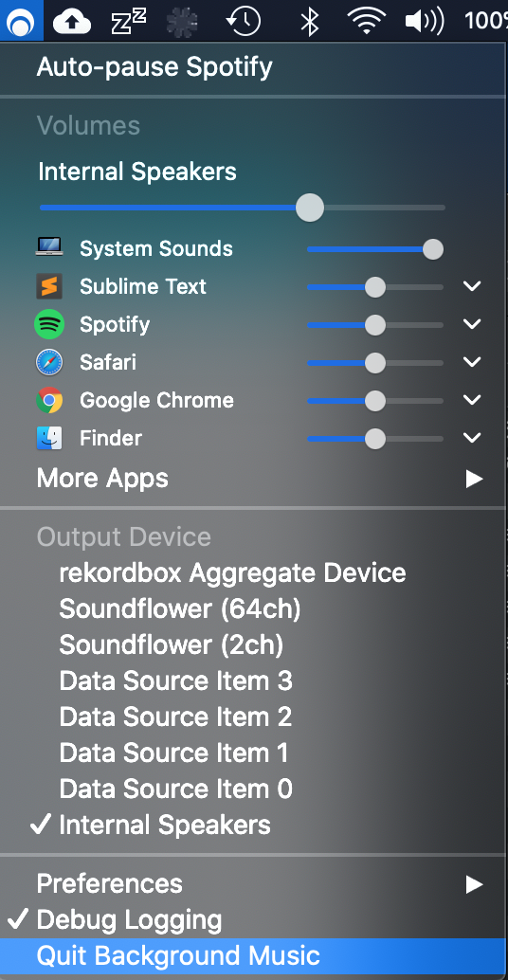This screenshot has width=508, height=980.
Task: Click the system volume speaker icon
Action: pos(425,21)
